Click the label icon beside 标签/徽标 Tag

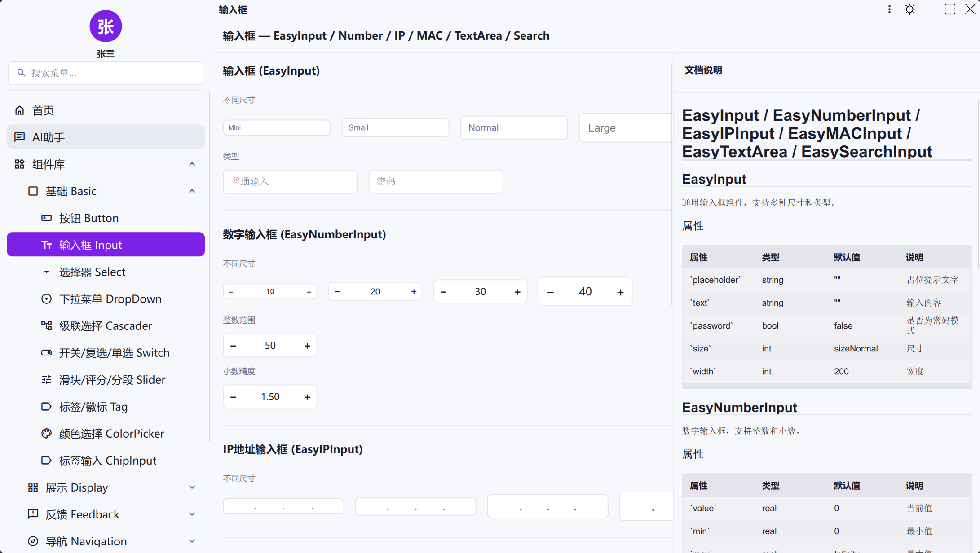pyautogui.click(x=46, y=407)
